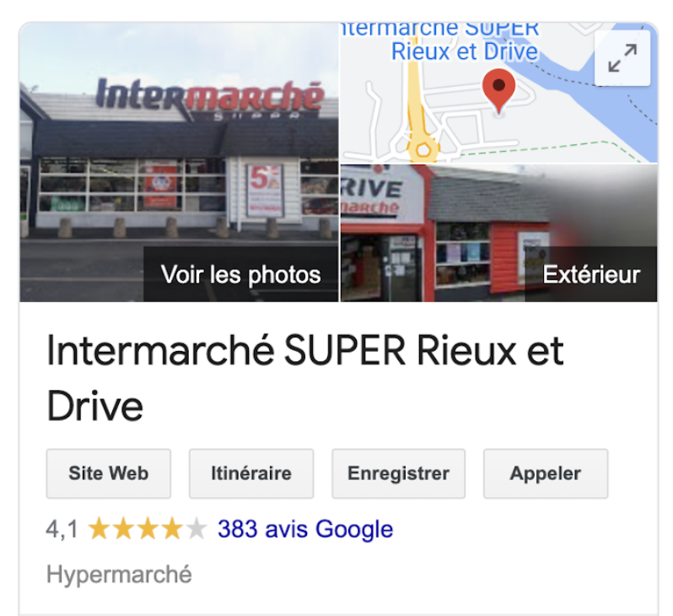Open the Drive building exterior photo
Screen dimensions: 673x616
(498, 233)
